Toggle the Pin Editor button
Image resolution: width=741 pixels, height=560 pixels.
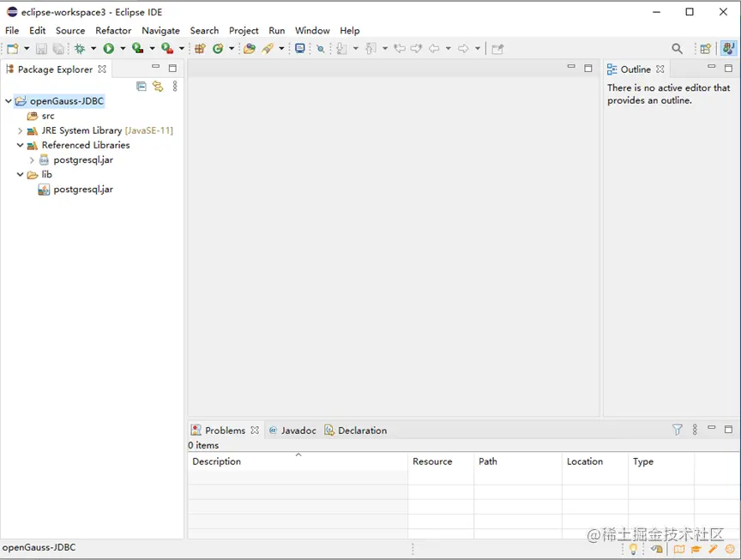497,49
